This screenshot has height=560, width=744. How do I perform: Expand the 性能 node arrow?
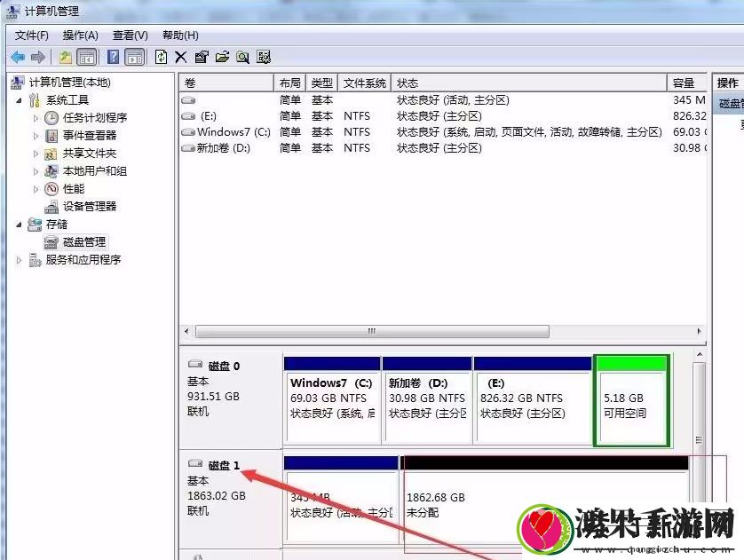pos(36,189)
